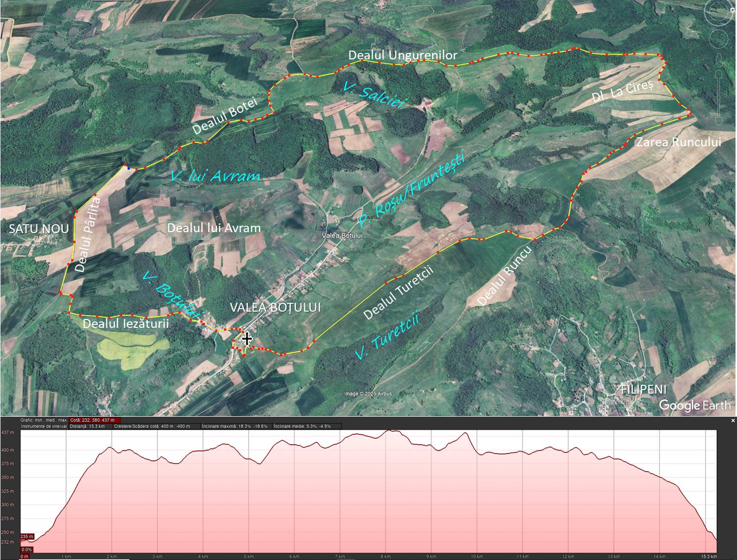The image size is (737, 560).
Task: Click the blue start point of the path
Action: coord(129,168)
